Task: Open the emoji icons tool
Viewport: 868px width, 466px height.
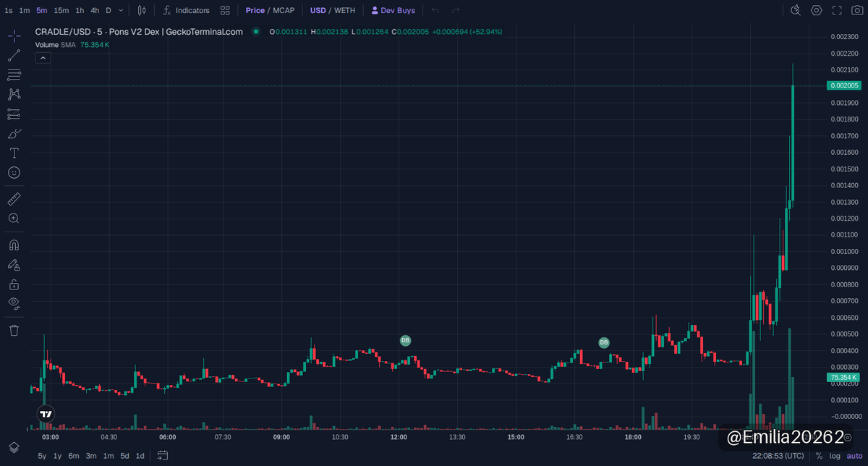Action: pos(14,172)
